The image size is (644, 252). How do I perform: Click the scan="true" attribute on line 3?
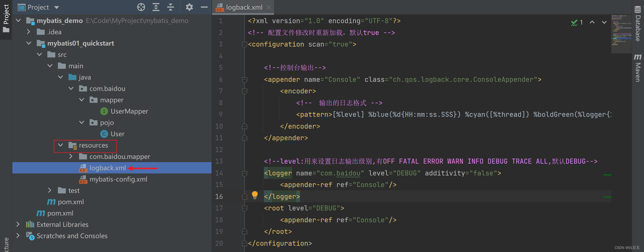[x=330, y=44]
